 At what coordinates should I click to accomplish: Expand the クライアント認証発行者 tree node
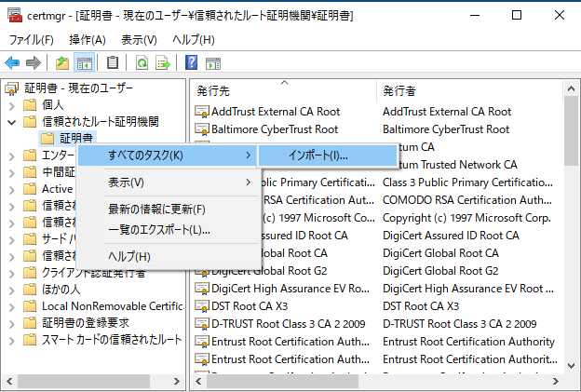pos(12,274)
